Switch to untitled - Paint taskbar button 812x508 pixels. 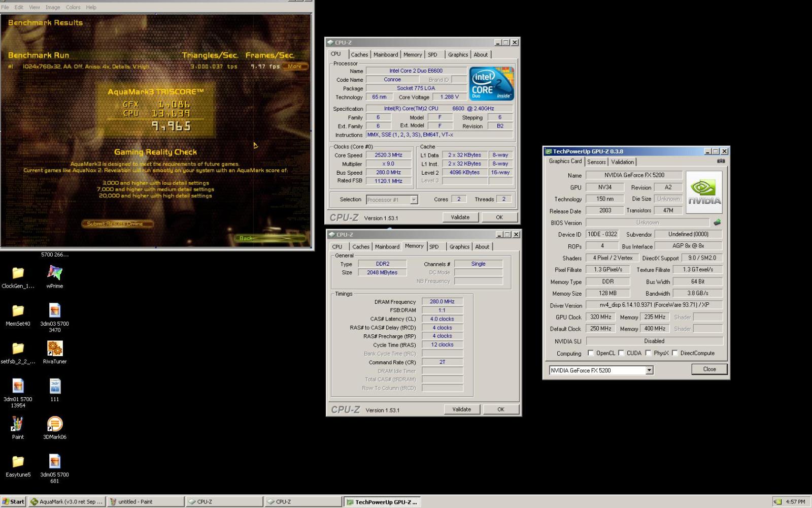coord(146,501)
